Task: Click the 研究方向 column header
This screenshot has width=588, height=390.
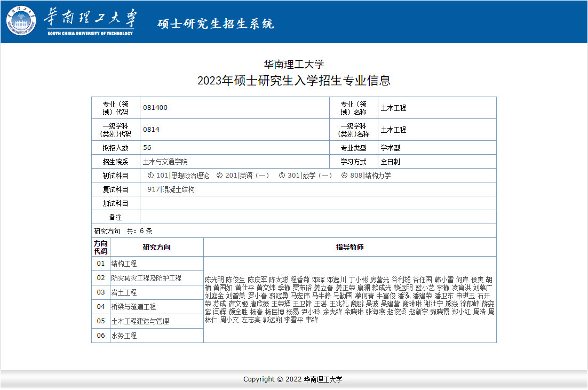Action: point(157,247)
